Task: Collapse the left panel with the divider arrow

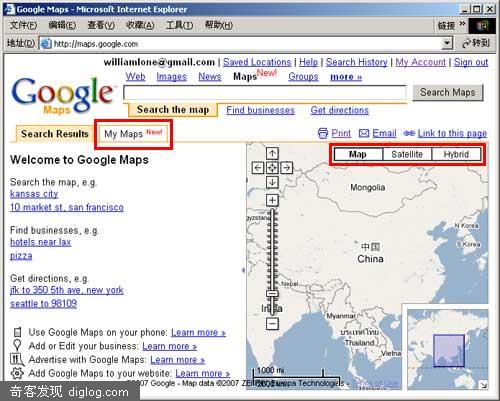Action: (x=243, y=270)
